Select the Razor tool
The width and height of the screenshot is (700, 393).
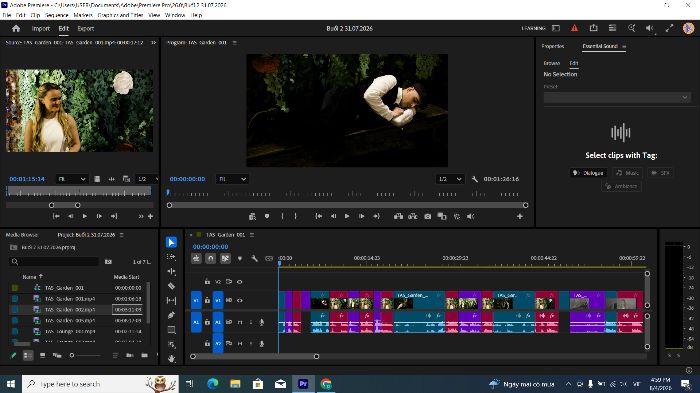171,286
